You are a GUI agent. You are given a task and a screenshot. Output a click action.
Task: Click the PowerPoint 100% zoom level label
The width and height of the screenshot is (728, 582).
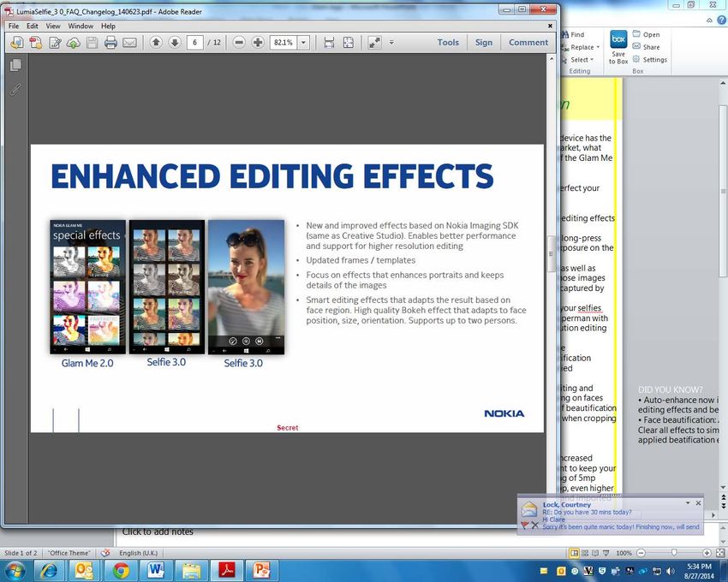pos(624,553)
